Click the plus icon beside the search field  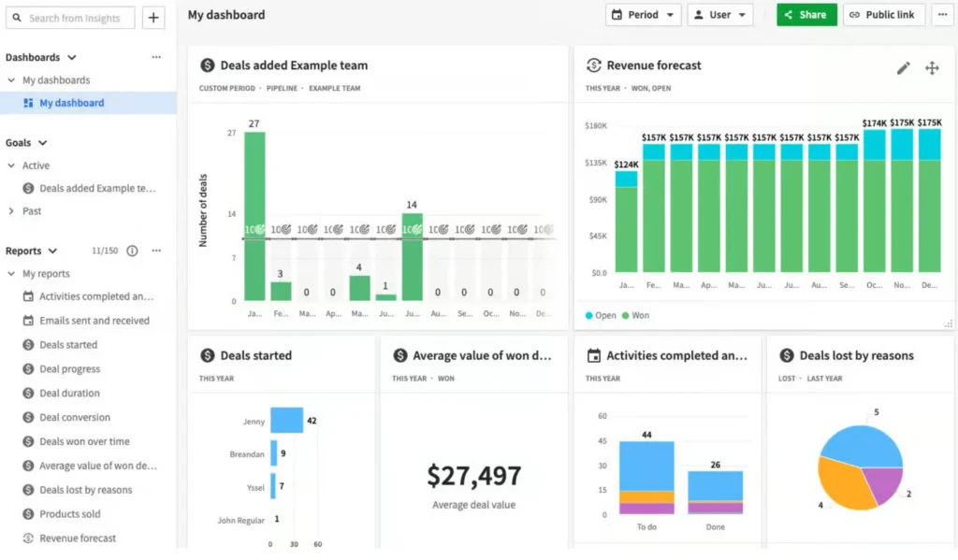pyautogui.click(x=152, y=17)
